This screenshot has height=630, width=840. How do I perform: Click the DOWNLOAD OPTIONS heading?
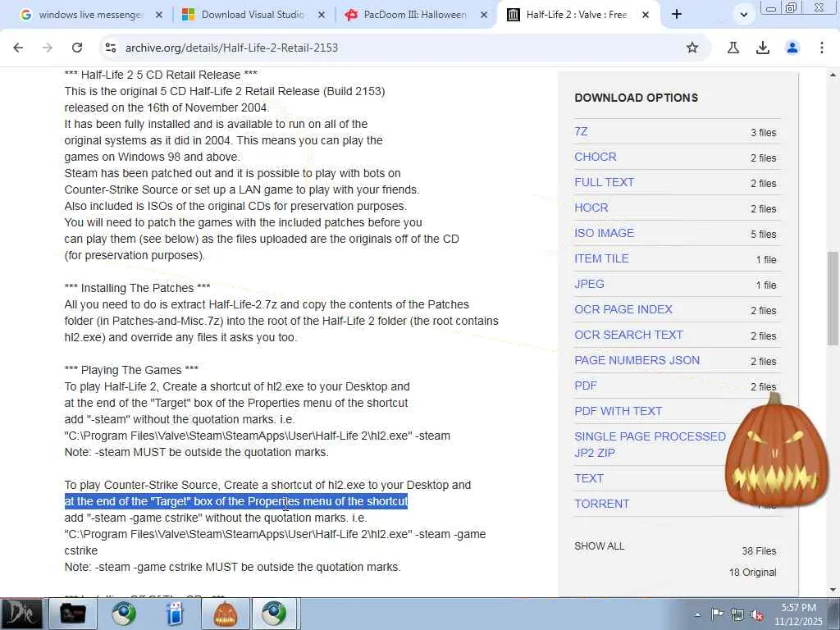(637, 98)
